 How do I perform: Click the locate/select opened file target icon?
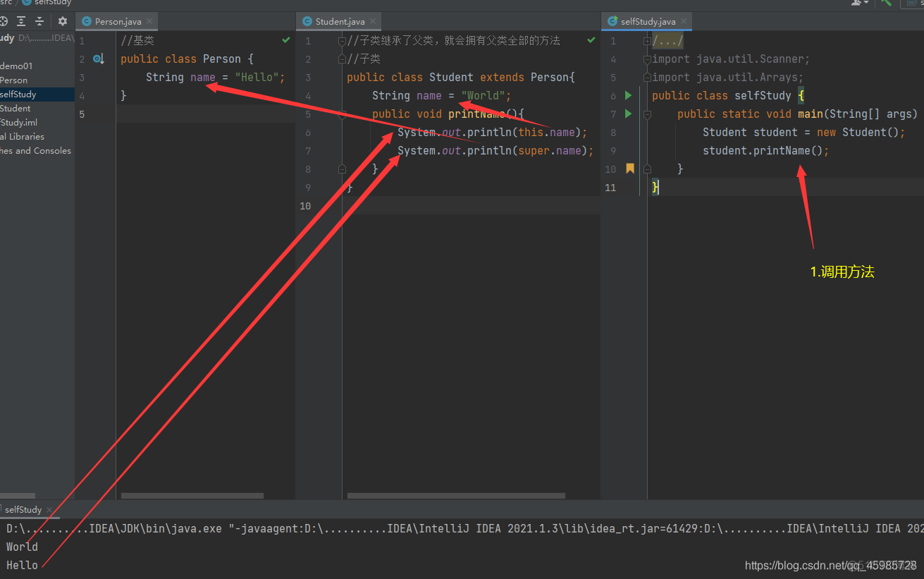(3, 21)
